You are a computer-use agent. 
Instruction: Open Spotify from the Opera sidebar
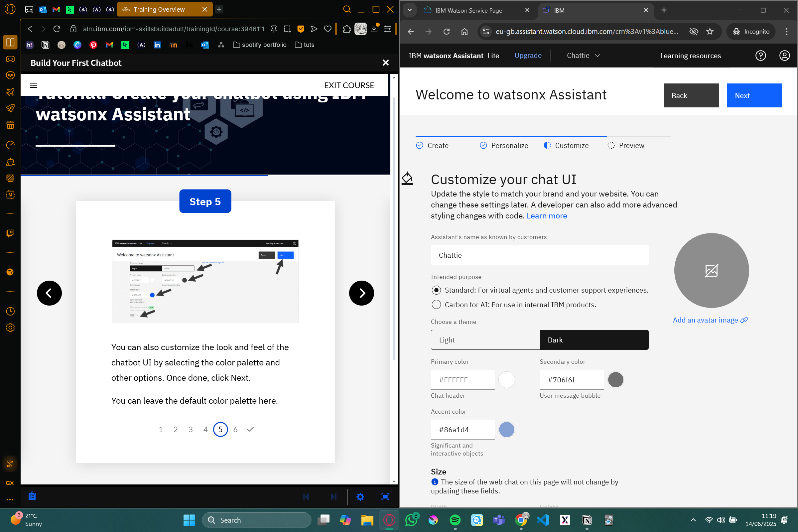[10, 272]
